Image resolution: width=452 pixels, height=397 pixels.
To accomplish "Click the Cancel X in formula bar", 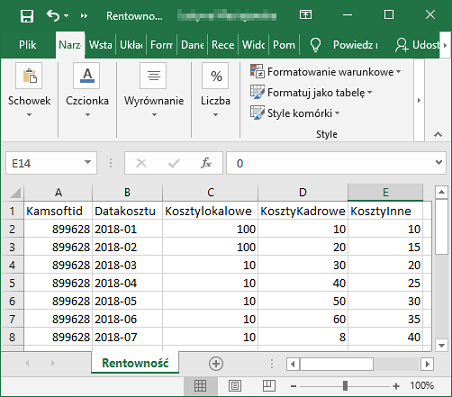I will point(141,163).
